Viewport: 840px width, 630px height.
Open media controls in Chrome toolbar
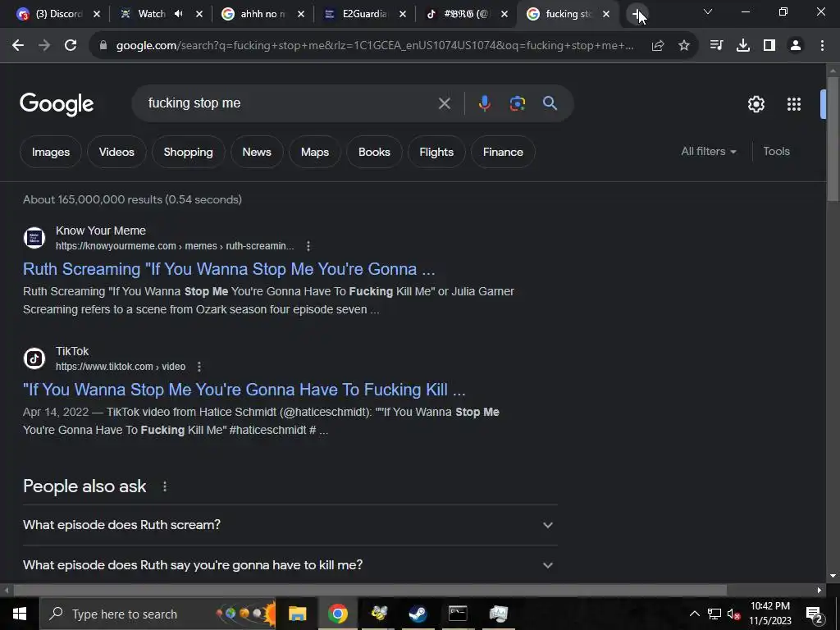click(716, 46)
